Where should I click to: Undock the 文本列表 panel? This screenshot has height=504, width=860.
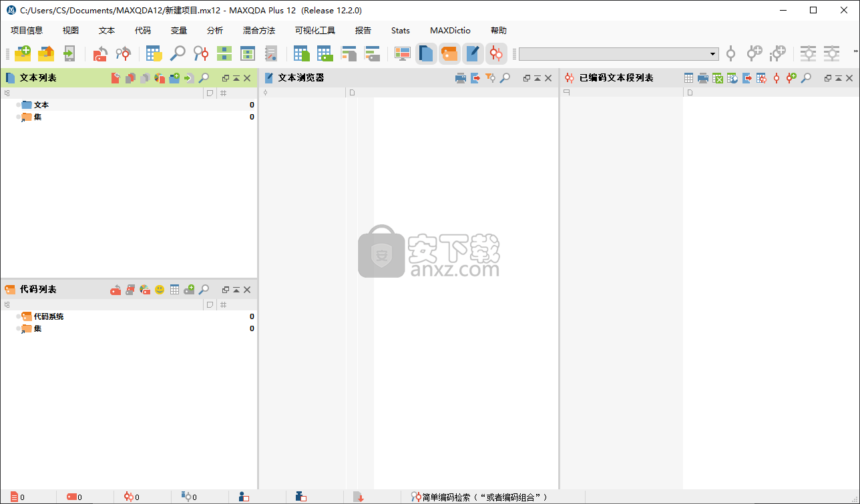click(x=226, y=78)
